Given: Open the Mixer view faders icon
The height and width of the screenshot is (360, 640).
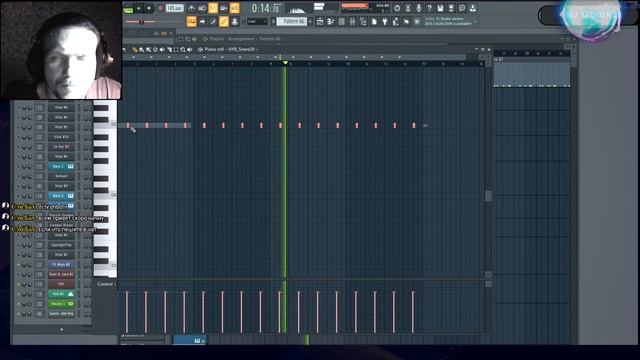Looking at the screenshot, I should click(x=353, y=22).
